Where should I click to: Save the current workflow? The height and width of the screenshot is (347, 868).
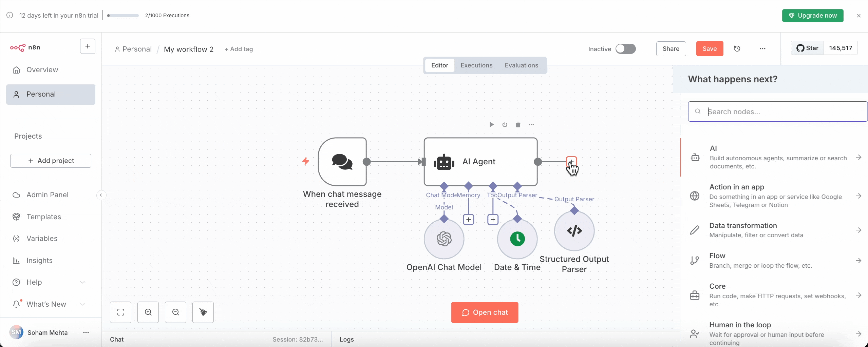point(710,48)
